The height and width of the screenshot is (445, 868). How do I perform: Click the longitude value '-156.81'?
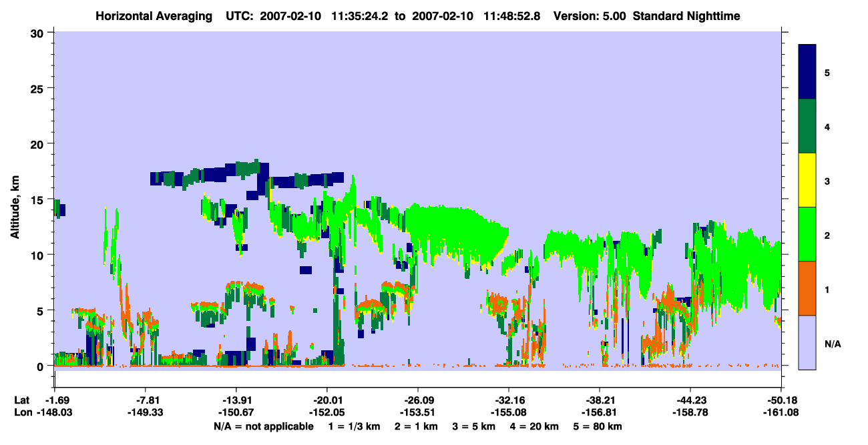[599, 412]
